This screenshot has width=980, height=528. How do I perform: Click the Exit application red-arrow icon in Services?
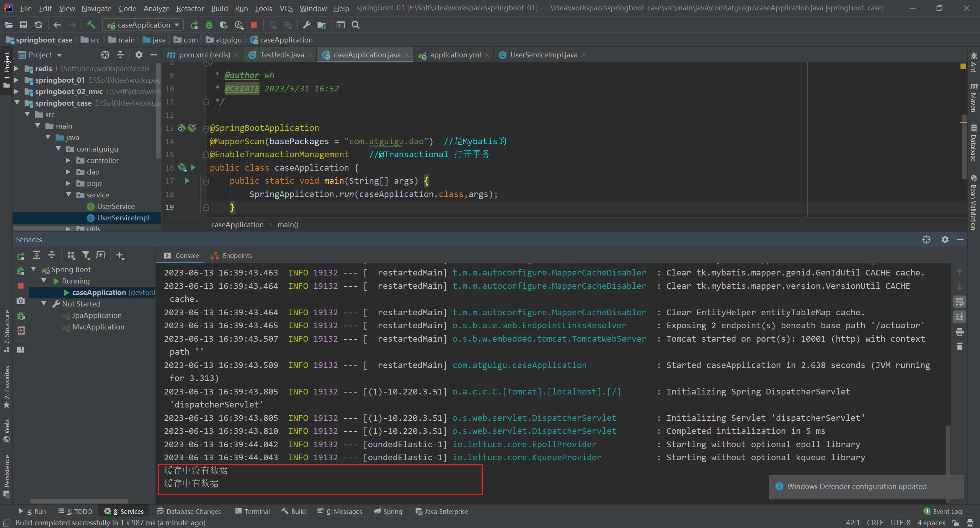pos(21,331)
